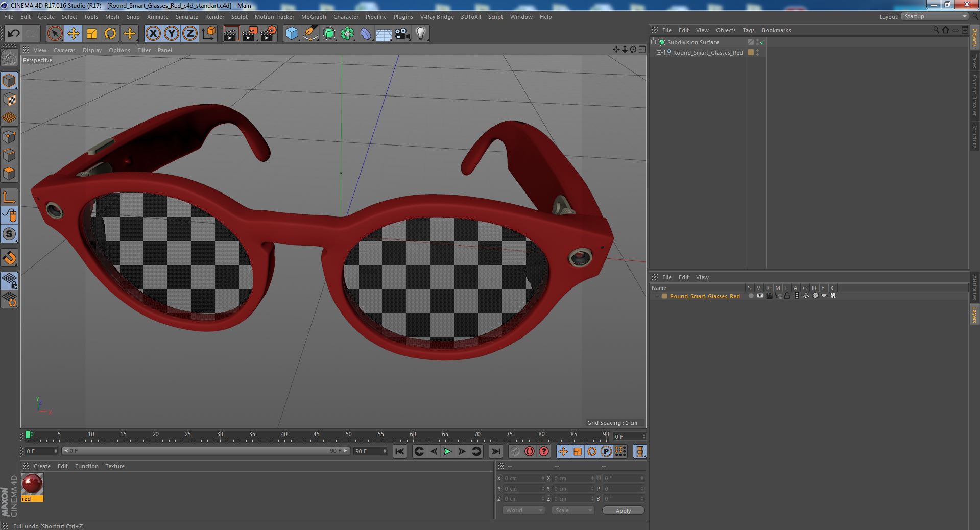Open the Mesh menu

point(112,17)
